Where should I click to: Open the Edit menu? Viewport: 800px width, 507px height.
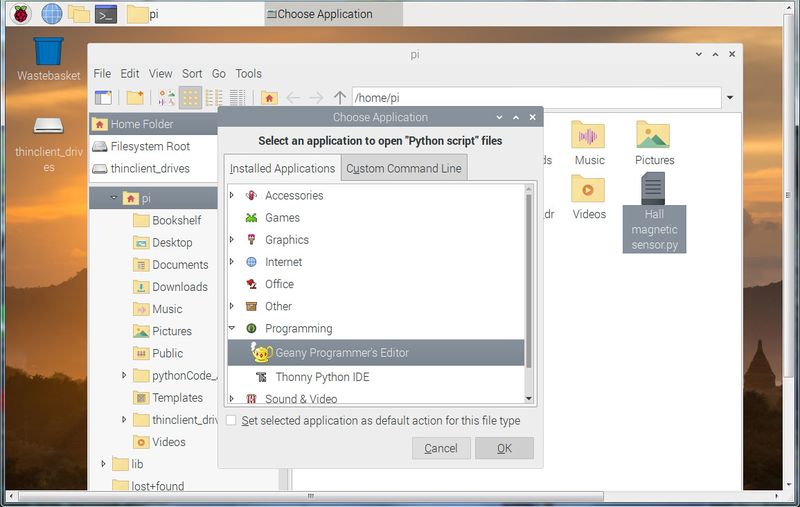click(130, 73)
